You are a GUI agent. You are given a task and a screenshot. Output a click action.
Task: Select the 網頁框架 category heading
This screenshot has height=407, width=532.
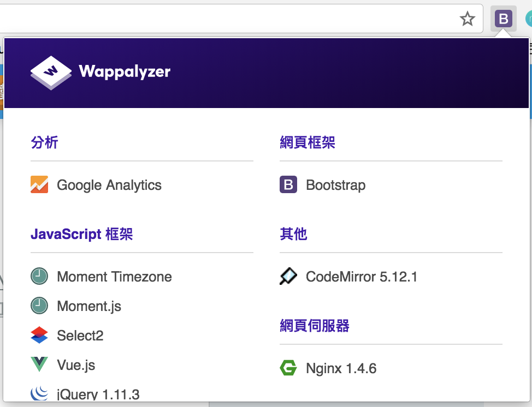[x=308, y=142]
